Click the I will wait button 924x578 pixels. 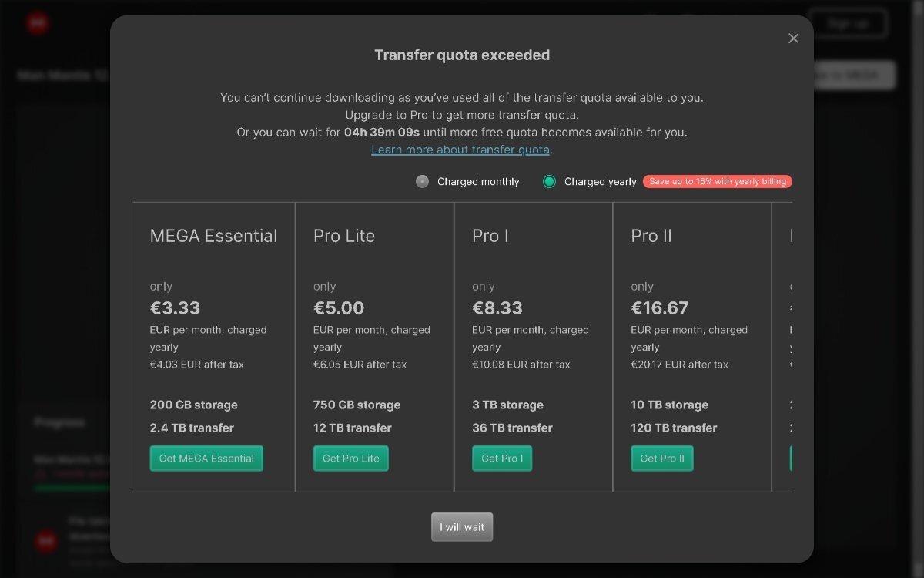pyautogui.click(x=462, y=527)
